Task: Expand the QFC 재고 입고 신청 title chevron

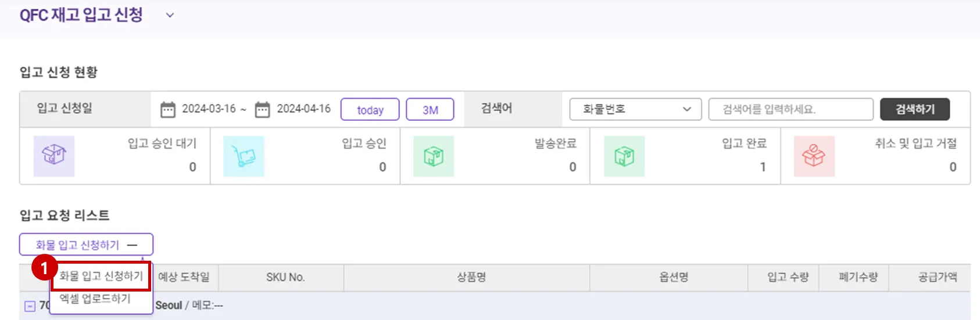Action: pyautogui.click(x=170, y=15)
